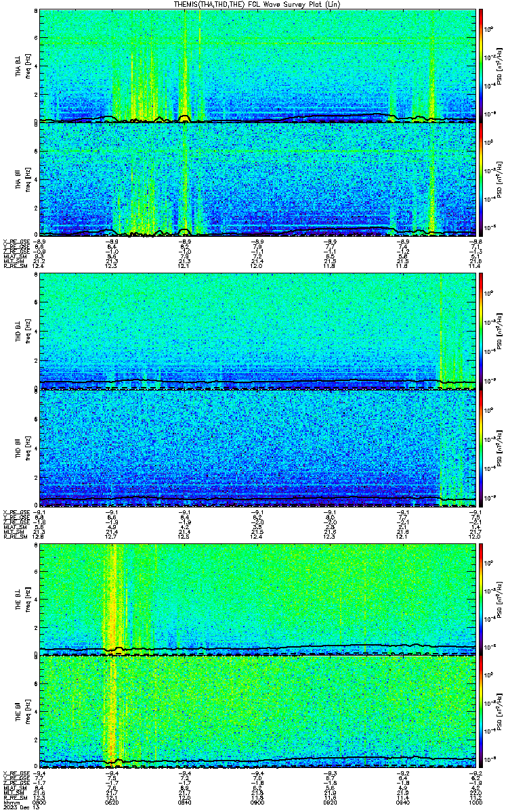Click the 2023 Dec 13 date label

[x=17, y=807]
